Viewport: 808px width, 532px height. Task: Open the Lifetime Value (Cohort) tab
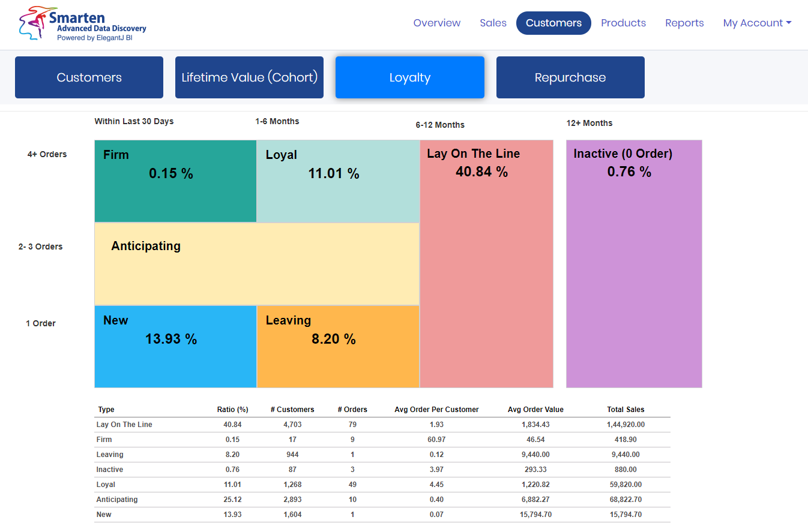[249, 77]
